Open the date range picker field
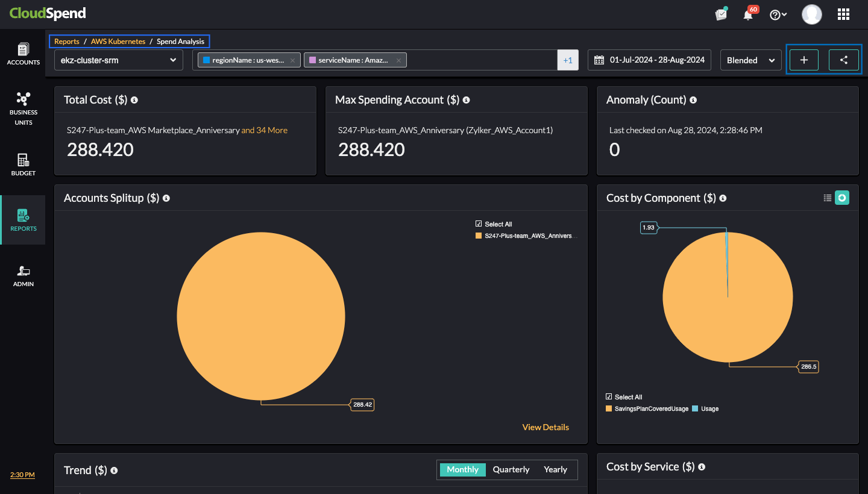The width and height of the screenshot is (868, 494). 649,60
